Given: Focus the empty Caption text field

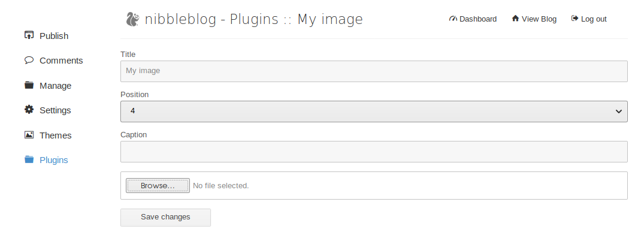Looking at the screenshot, I should (x=374, y=152).
